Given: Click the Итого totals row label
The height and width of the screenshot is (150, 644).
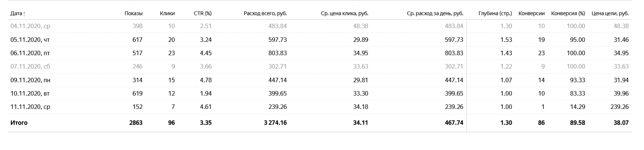Looking at the screenshot, I should coord(19,123).
